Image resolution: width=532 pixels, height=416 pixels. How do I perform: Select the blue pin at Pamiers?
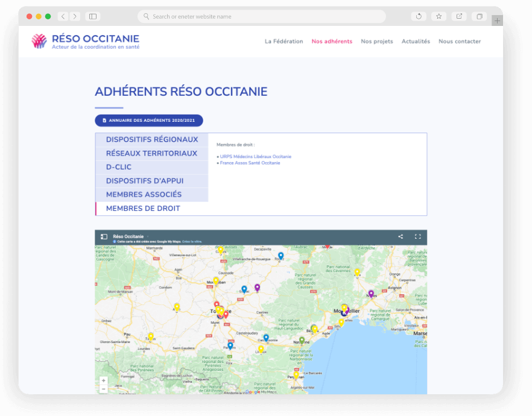point(230,346)
